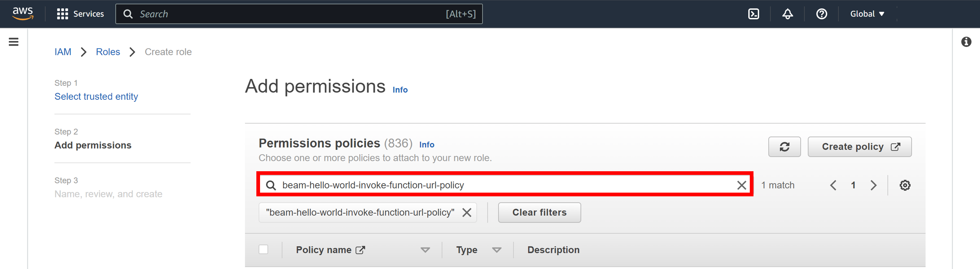980x269 pixels.
Task: Open the Policy name sort dropdown
Action: pyautogui.click(x=425, y=250)
